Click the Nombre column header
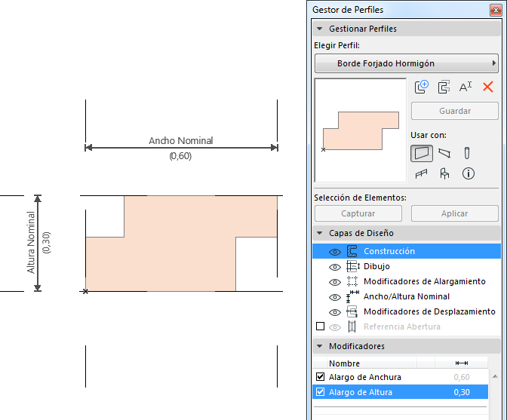 372,363
